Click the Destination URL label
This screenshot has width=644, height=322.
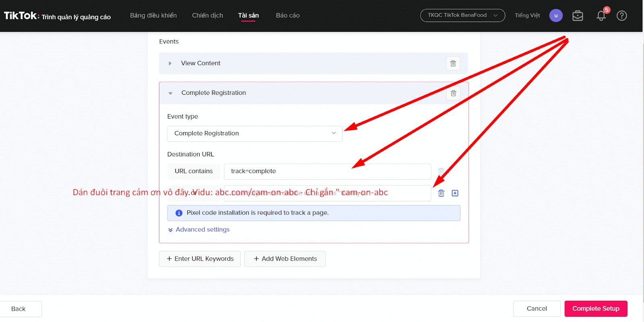coord(190,154)
